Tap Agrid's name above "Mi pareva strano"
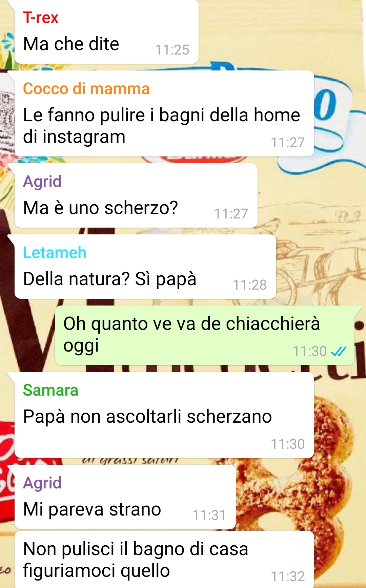Image resolution: width=366 pixels, height=588 pixels. click(x=42, y=483)
